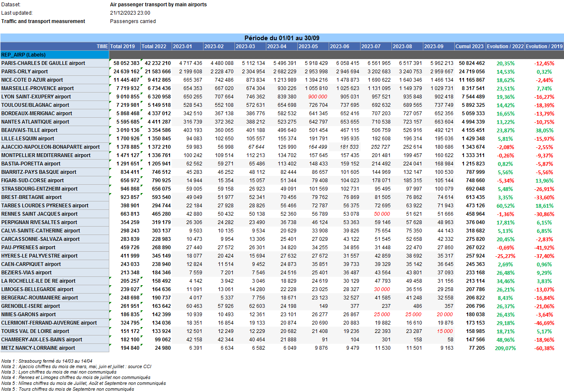Select the italic '181 533' Ajaccio cell
The height and width of the screenshot is (392, 564).
tap(349, 147)
